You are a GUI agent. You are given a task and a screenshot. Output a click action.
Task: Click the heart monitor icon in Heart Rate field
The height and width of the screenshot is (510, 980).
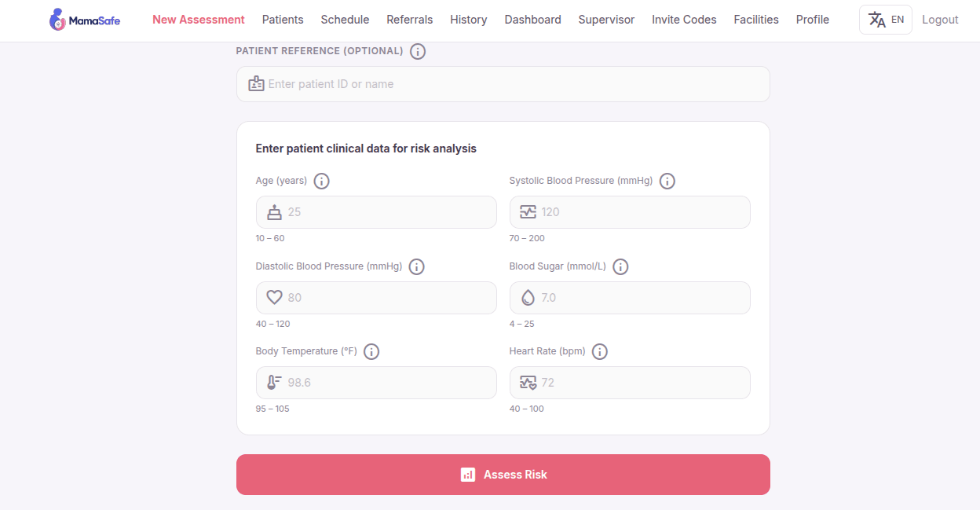(x=528, y=383)
